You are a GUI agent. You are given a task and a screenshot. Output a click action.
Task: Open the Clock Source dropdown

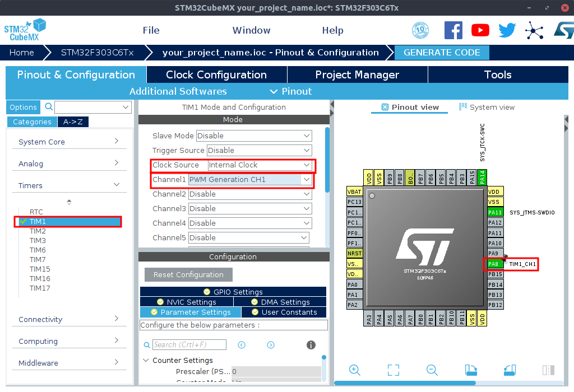260,165
